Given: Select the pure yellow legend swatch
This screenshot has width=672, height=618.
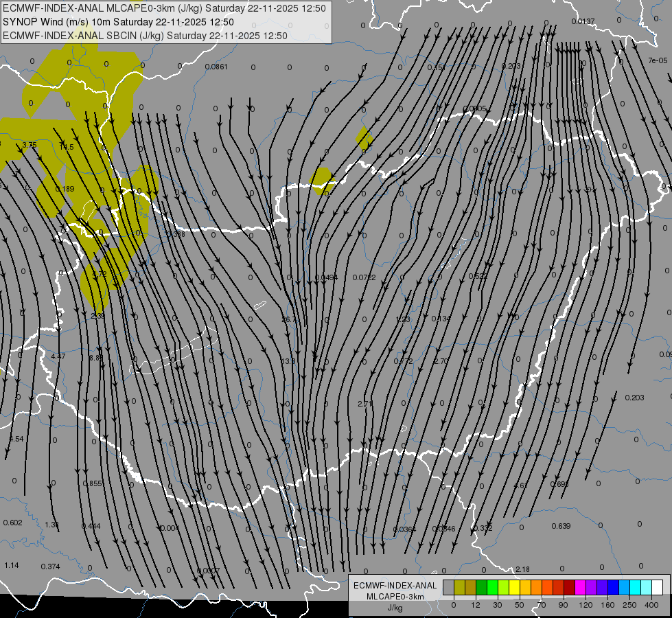Looking at the screenshot, I should point(514,587).
